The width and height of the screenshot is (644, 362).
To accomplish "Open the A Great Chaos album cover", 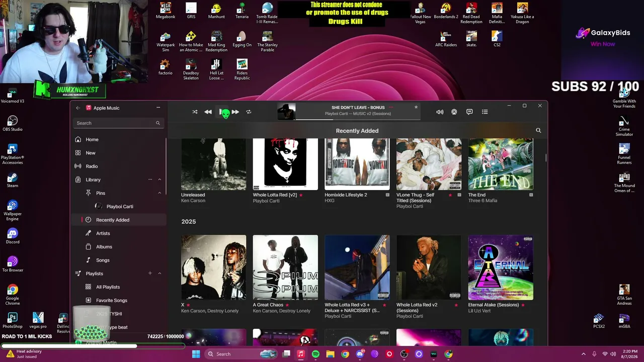I will pos(285,267).
